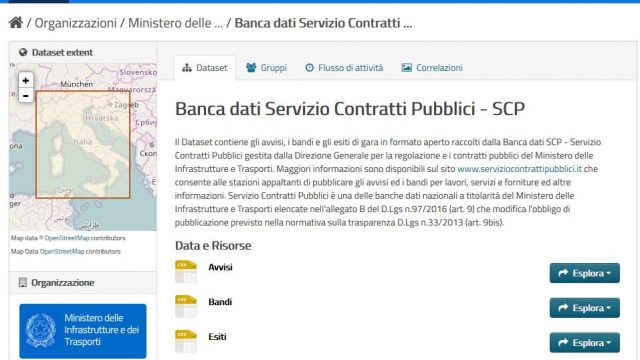Expand the Esplora dropdown for Esiti
The height and width of the screenshot is (360, 640).
click(x=584, y=342)
